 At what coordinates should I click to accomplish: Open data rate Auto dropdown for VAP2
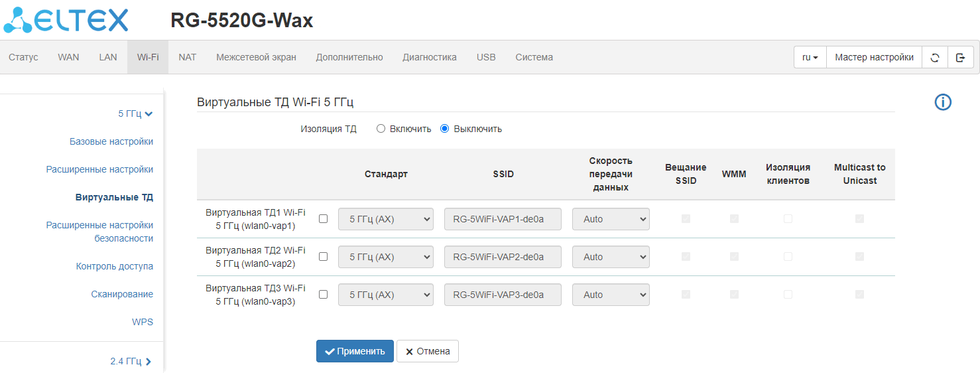[x=611, y=257]
